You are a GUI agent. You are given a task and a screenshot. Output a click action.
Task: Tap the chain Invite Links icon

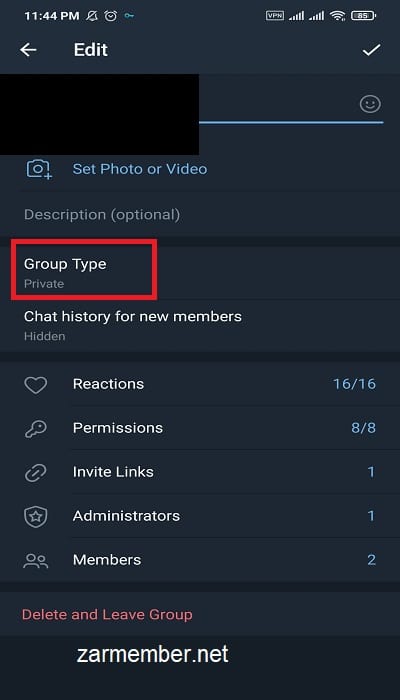click(x=35, y=472)
